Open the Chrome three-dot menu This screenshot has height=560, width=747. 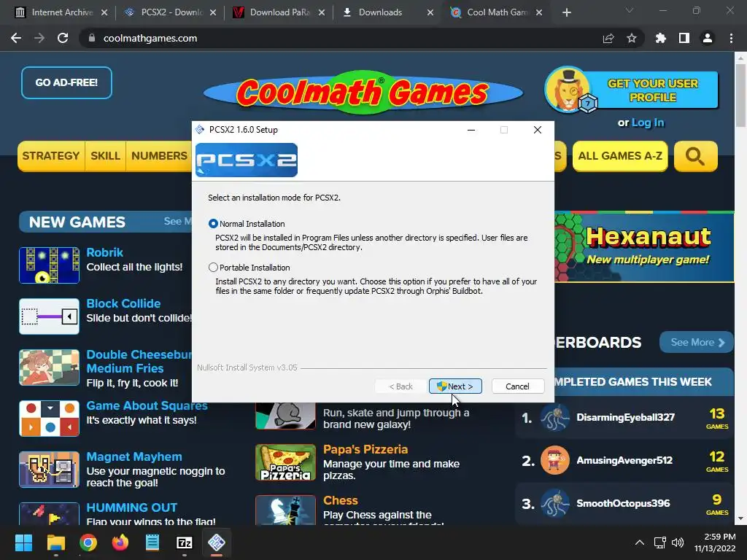pyautogui.click(x=731, y=38)
